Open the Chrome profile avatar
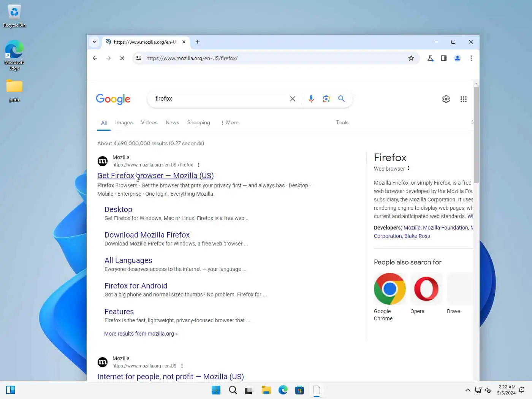The height and width of the screenshot is (399, 532). [458, 58]
